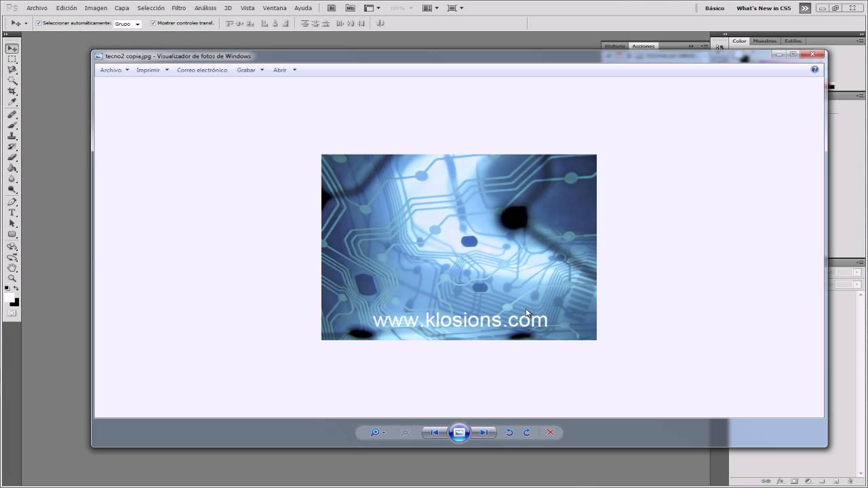Open Photoshop Archivo menu
This screenshot has width=868, height=488.
[x=37, y=8]
